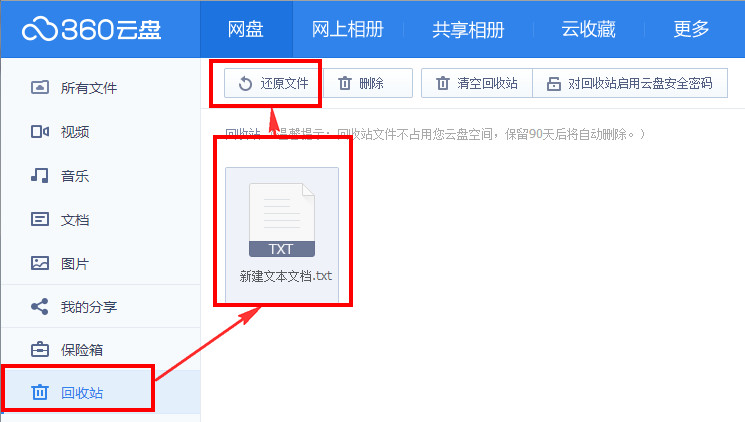Image resolution: width=745 pixels, height=422 pixels.
Task: Click the 删除 button in toolbar
Action: (361, 83)
